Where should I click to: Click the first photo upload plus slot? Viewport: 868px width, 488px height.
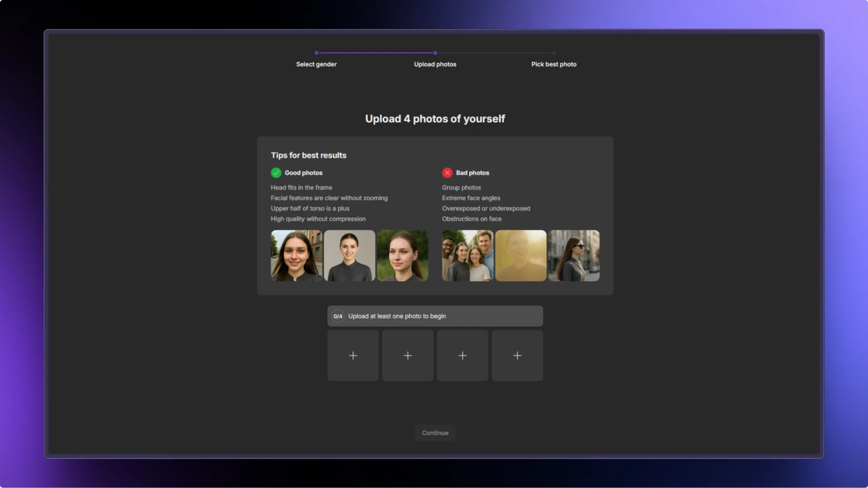[353, 356]
